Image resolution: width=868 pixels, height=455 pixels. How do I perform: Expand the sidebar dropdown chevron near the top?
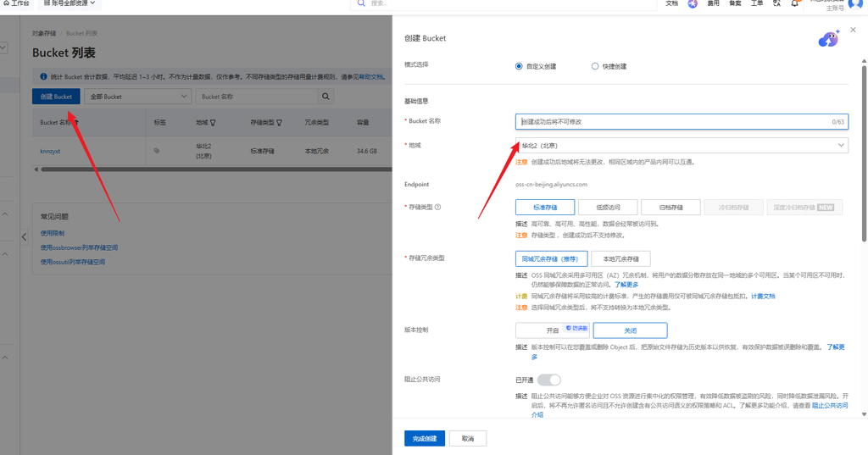[3, 47]
